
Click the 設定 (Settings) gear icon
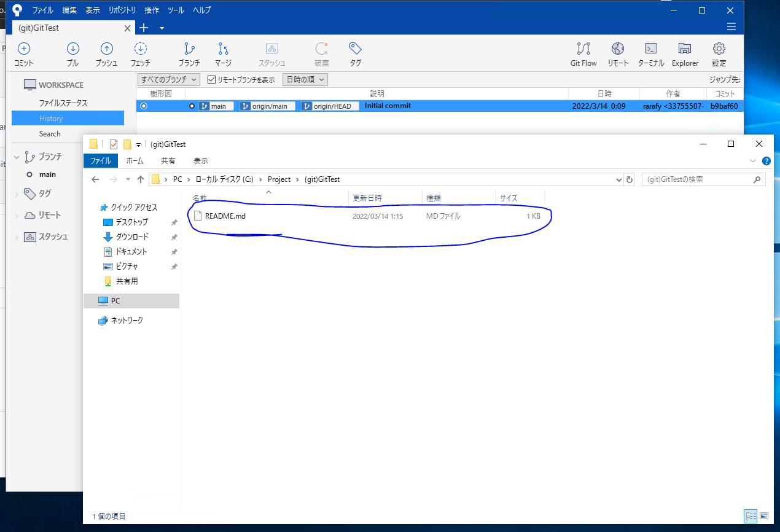(719, 53)
